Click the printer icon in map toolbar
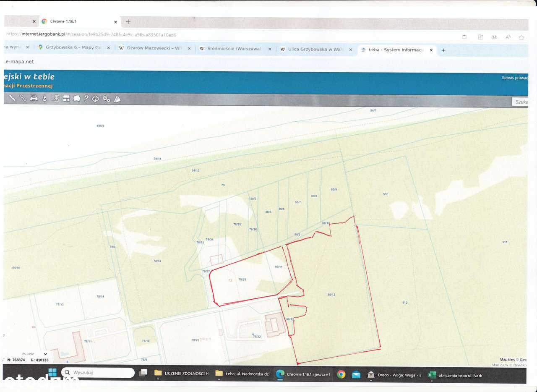Image resolution: width=537 pixels, height=392 pixels. click(x=34, y=98)
